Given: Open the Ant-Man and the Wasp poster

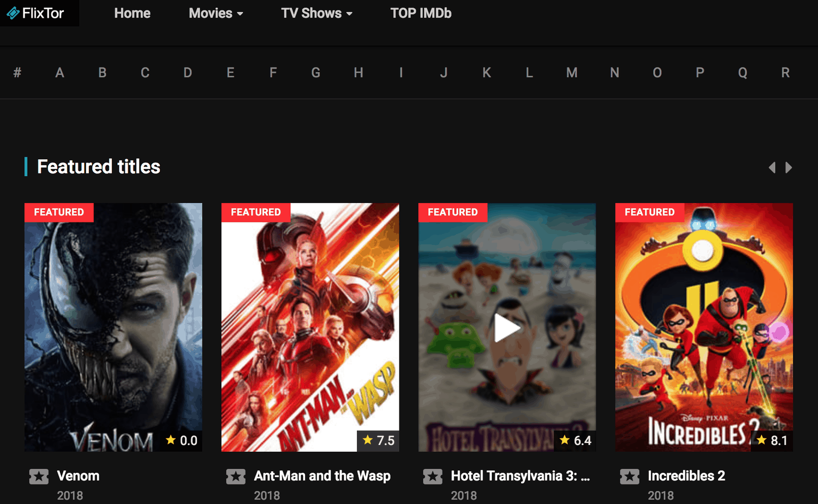Looking at the screenshot, I should 310,327.
